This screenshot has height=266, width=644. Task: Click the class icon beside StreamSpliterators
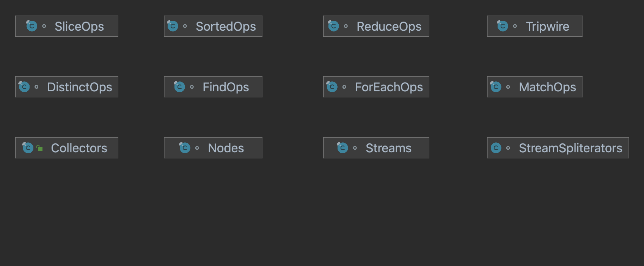(x=496, y=148)
